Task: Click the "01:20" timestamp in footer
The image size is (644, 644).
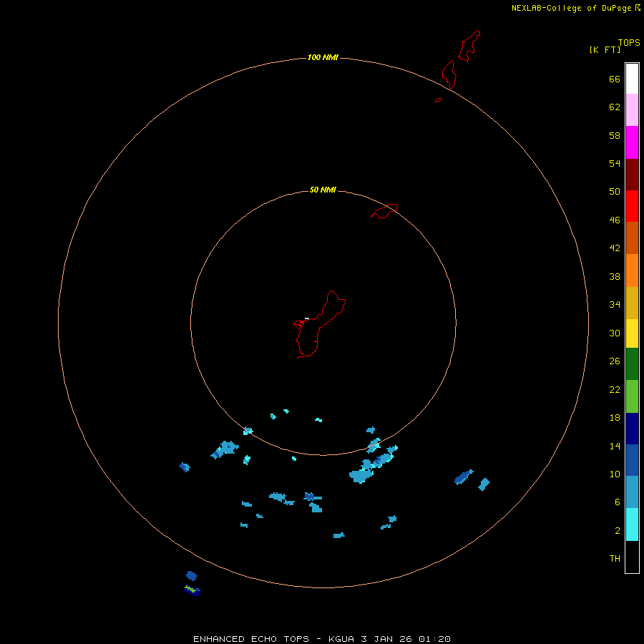Action: click(x=434, y=639)
